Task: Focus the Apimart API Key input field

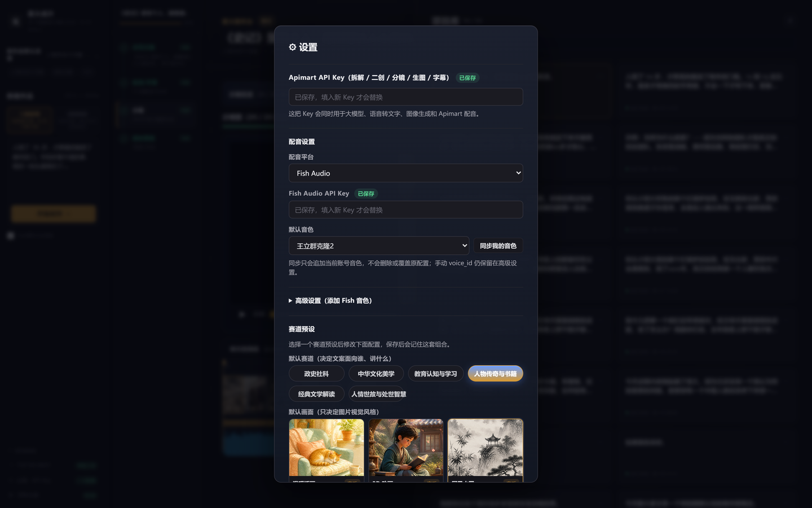Action: pyautogui.click(x=405, y=97)
